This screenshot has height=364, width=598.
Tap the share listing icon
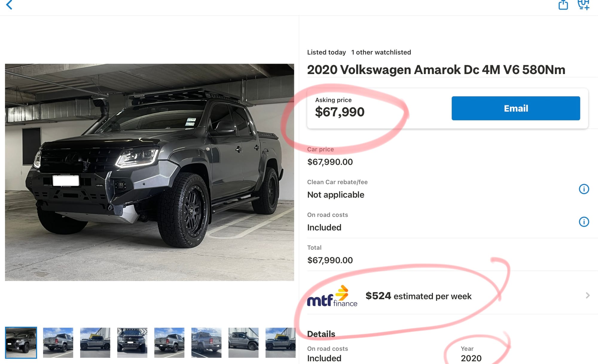(563, 5)
